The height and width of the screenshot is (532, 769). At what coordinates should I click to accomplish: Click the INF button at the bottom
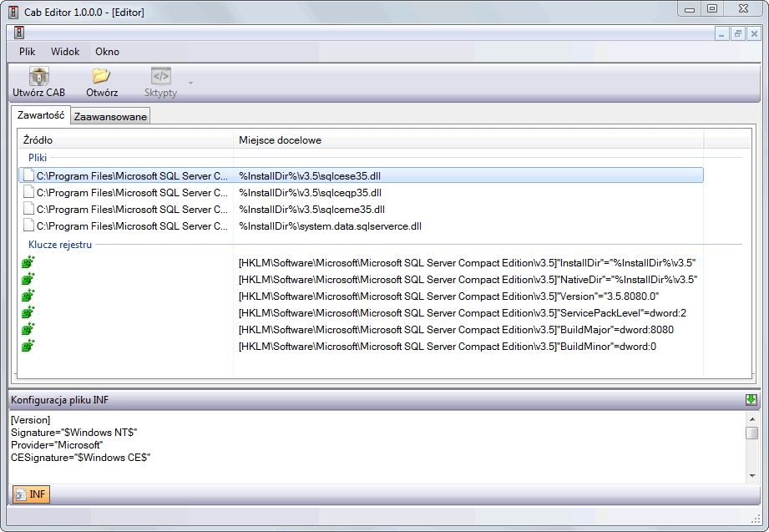(x=32, y=494)
